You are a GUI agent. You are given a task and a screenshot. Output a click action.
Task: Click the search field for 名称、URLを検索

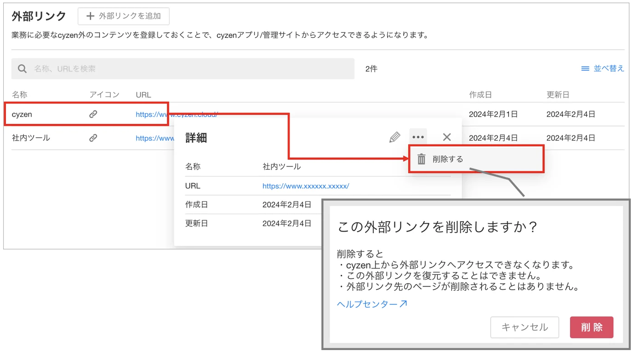point(183,69)
